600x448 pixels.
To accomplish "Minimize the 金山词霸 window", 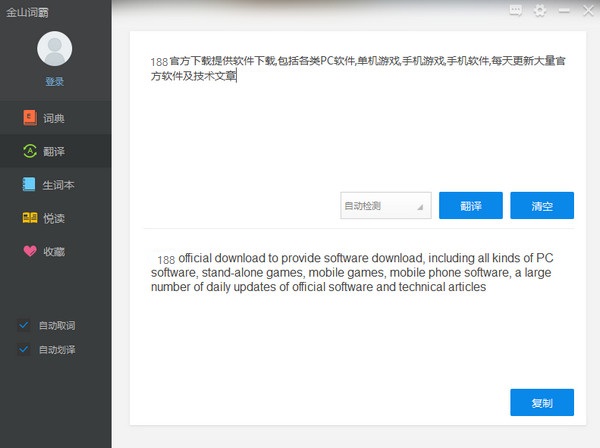I will [x=564, y=10].
